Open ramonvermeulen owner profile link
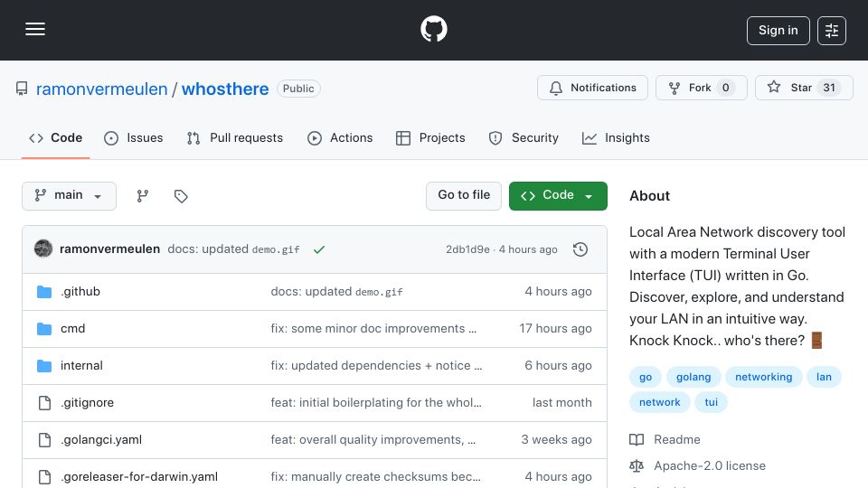The image size is (868, 488). [x=102, y=89]
